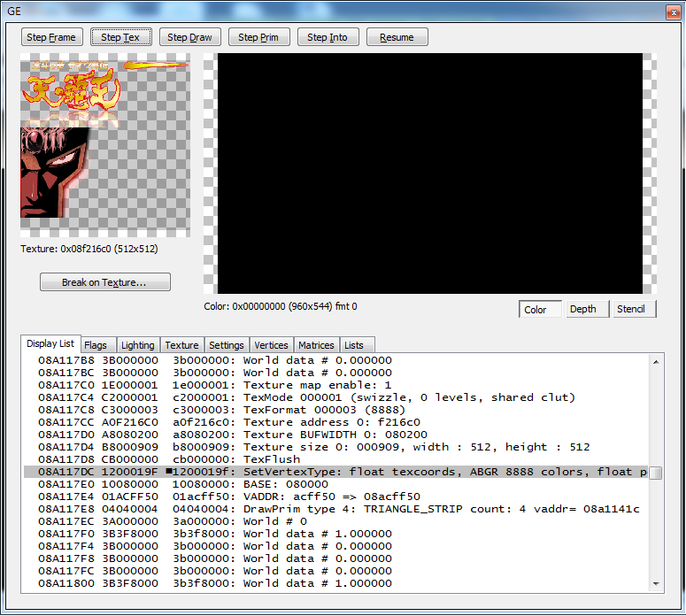Click the Step Into button
The width and height of the screenshot is (686, 616).
coord(328,37)
